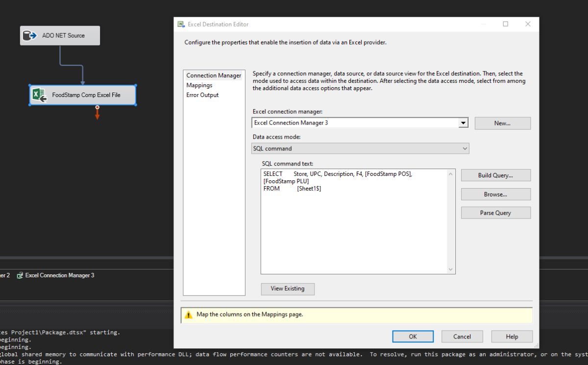
Task: Click the database icon on ADO NET Source
Action: pyautogui.click(x=30, y=36)
